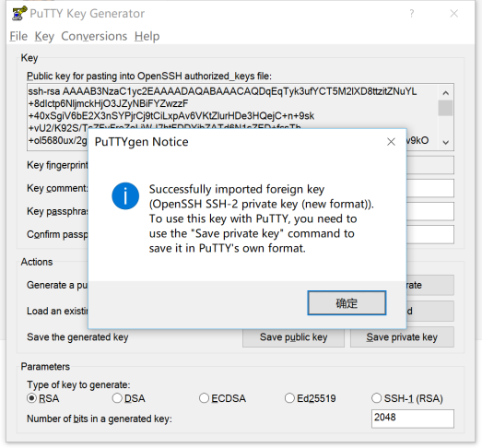This screenshot has width=482, height=448.
Task: Click the PuTTY Key Generator title bar icon
Action: pos(19,13)
